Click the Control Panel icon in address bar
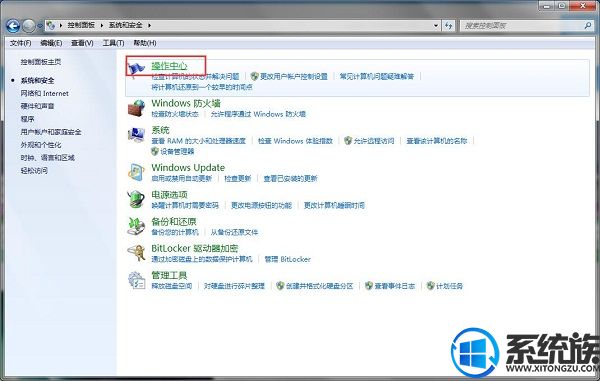This screenshot has width=600, height=381. click(51, 25)
